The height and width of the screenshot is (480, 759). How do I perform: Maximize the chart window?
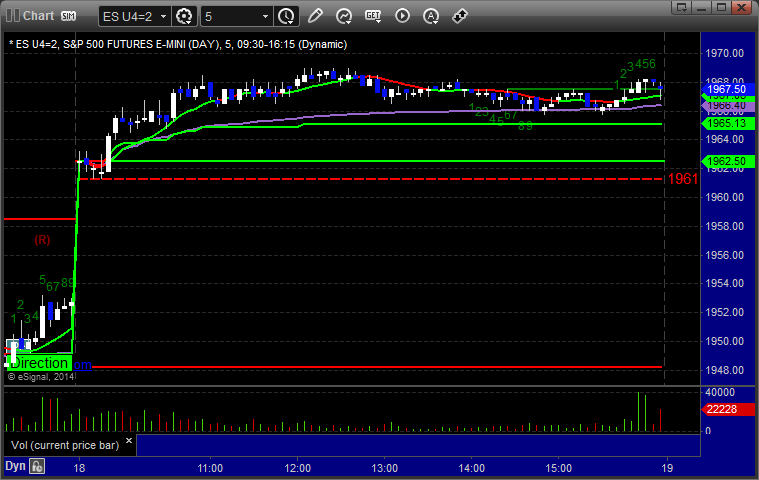(722, 7)
